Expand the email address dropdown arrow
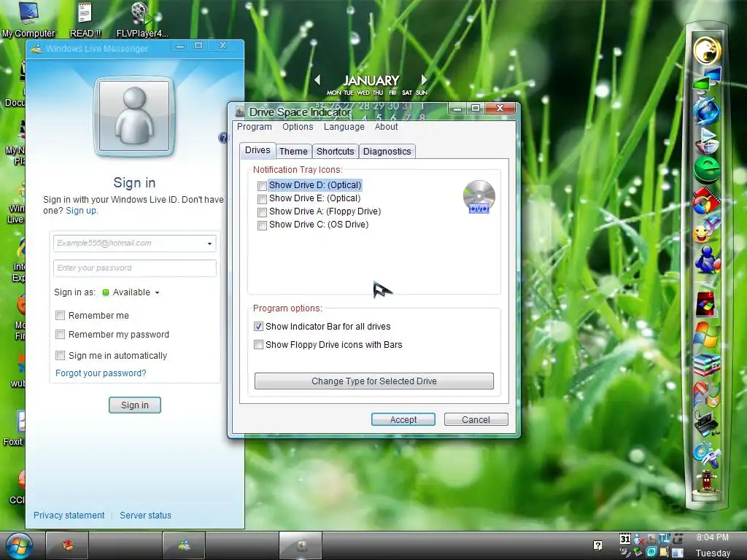 coord(209,244)
